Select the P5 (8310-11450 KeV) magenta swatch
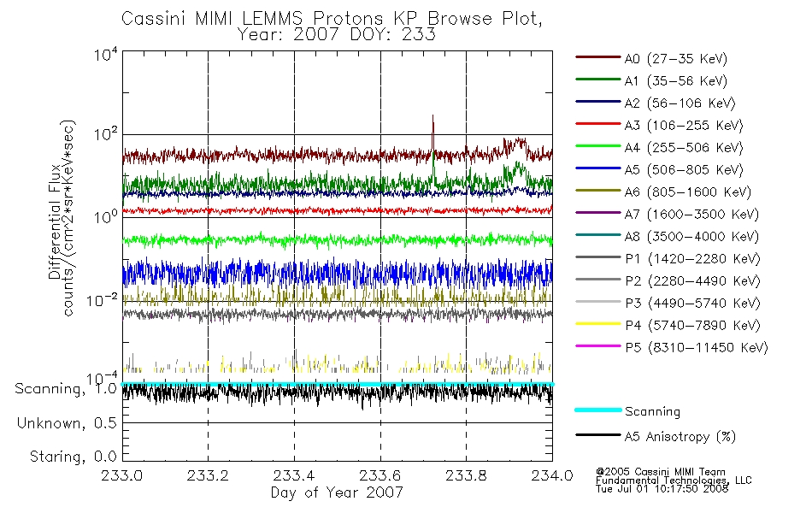The height and width of the screenshot is (513, 812). 598,346
